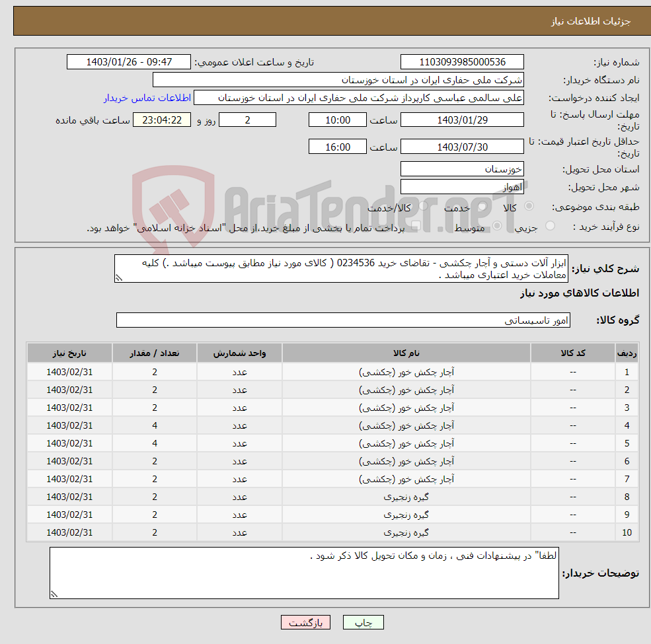
Task: Click the page header جزئیات اطلاعات نیاز
Action: pos(590,20)
